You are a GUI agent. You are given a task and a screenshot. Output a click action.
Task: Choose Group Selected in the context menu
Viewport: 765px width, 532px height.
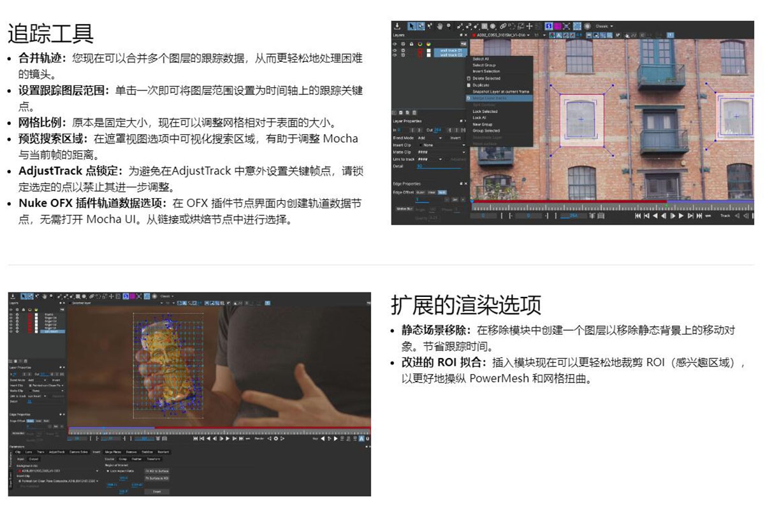point(486,131)
